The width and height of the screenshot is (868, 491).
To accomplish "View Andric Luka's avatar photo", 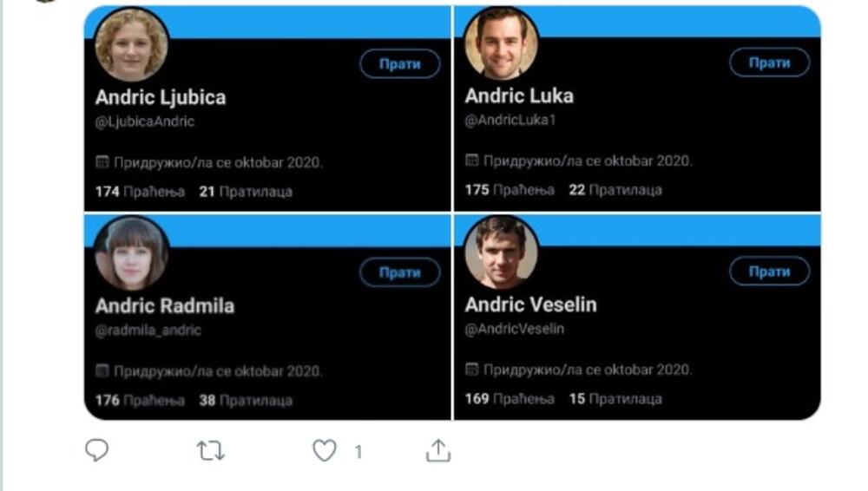I will tap(501, 43).
